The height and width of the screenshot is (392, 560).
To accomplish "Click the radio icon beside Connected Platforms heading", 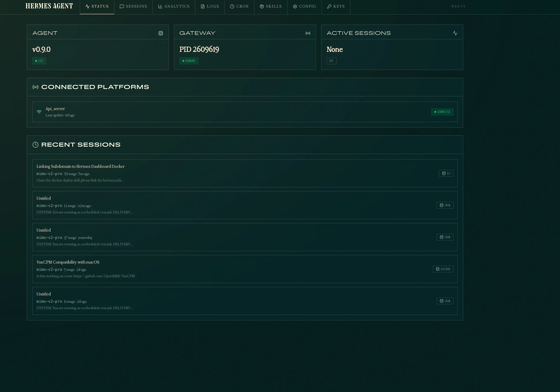I will coord(35,87).
